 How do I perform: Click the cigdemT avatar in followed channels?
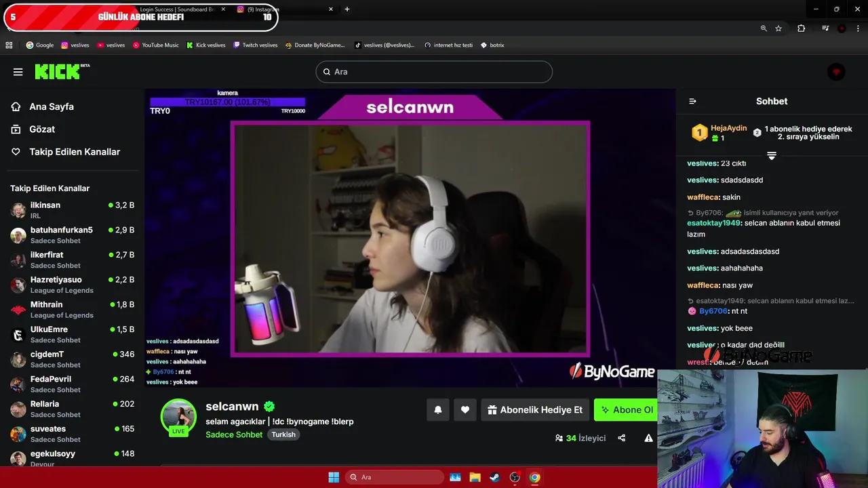pos(18,359)
